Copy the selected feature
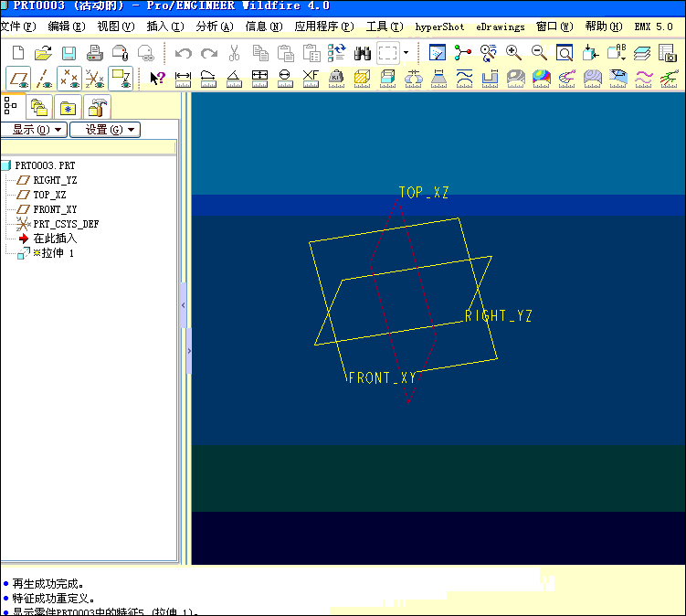Image resolution: width=686 pixels, height=616 pixels. point(259,53)
